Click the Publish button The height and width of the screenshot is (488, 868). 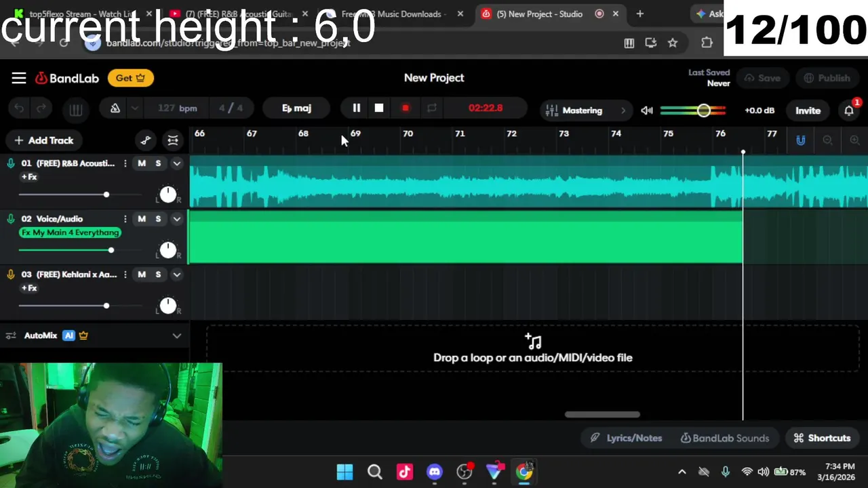point(827,78)
